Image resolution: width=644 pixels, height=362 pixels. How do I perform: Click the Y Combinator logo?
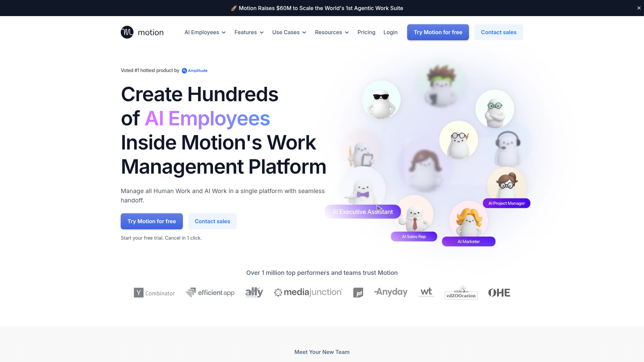pyautogui.click(x=154, y=293)
